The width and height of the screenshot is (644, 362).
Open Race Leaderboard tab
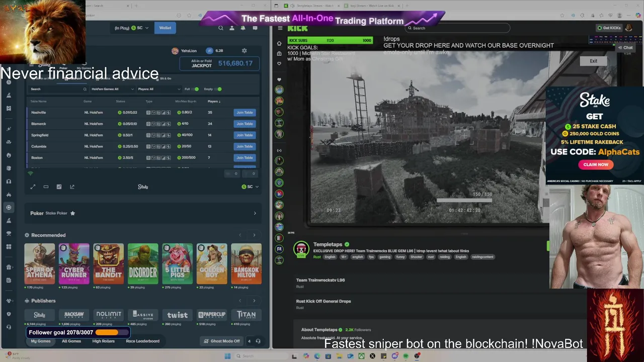(x=143, y=341)
